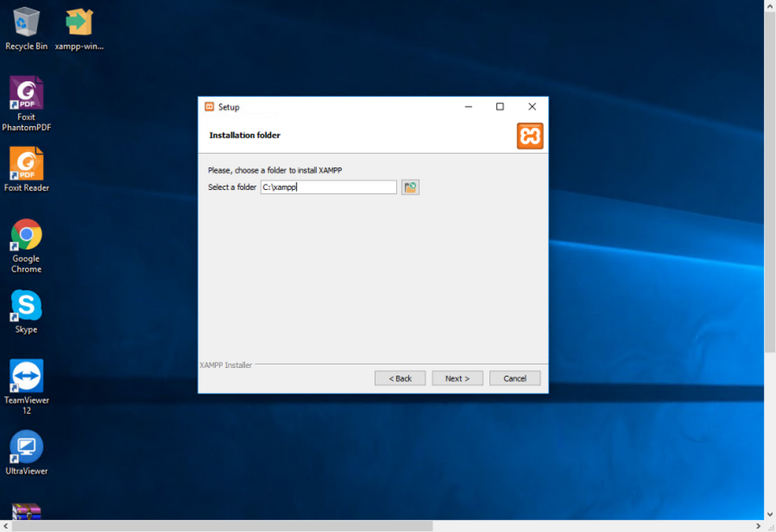This screenshot has width=776, height=532.
Task: Click the browse folder icon button
Action: (410, 187)
